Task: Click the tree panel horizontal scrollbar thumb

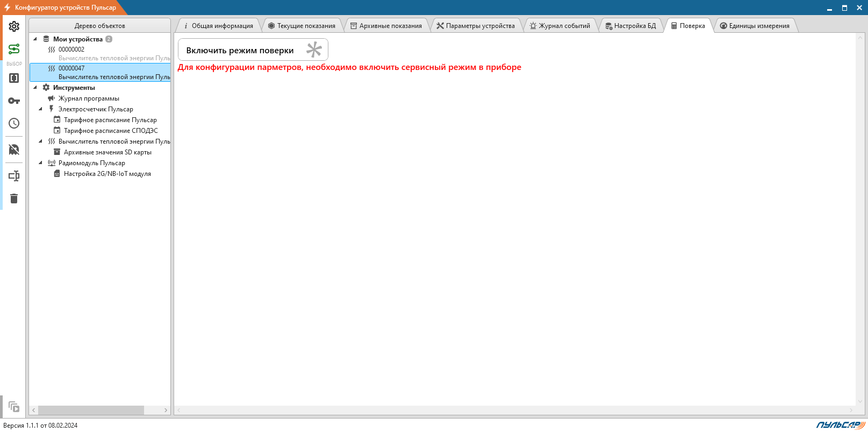Action: pos(91,410)
